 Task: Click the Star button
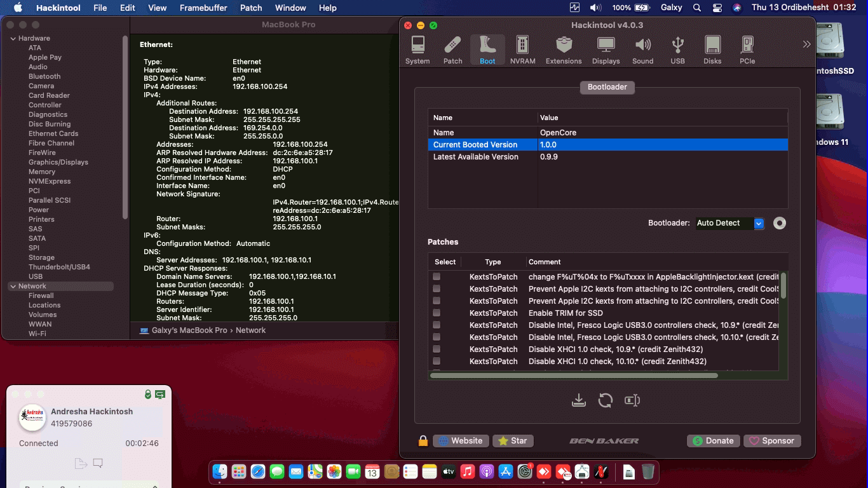click(x=513, y=441)
